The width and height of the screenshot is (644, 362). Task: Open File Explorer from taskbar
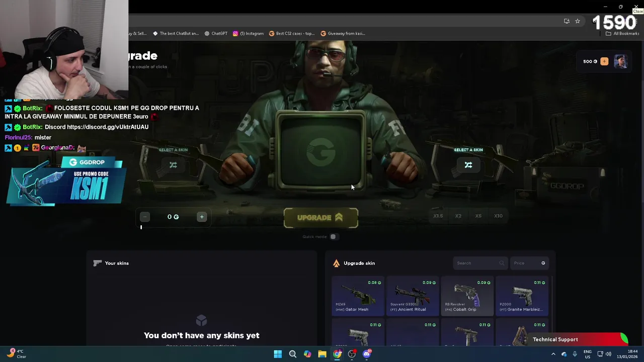[x=322, y=354]
